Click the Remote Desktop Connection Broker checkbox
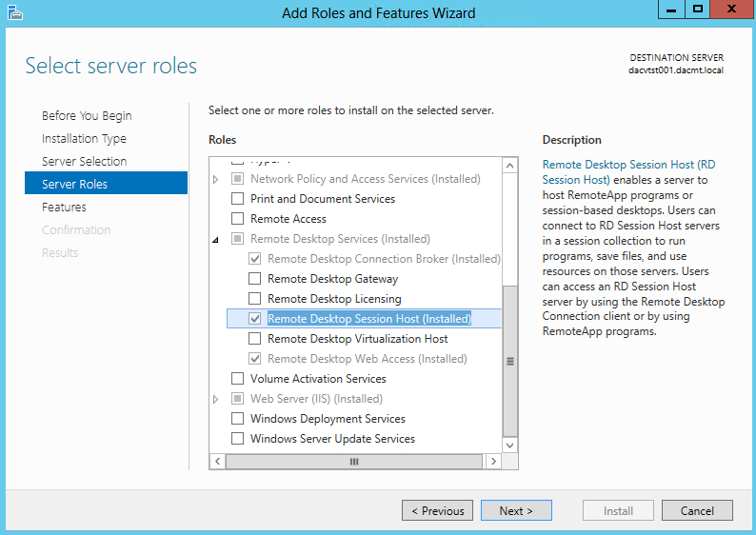This screenshot has width=756, height=535. click(254, 259)
